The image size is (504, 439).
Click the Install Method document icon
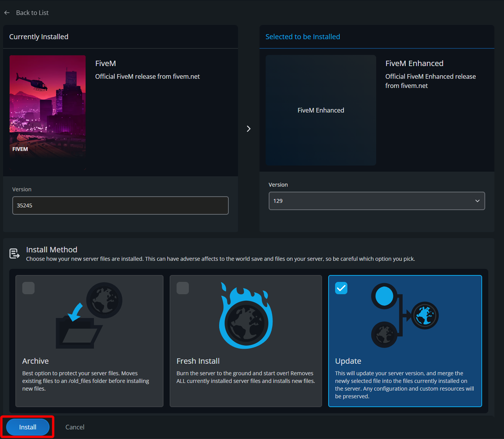(x=14, y=254)
